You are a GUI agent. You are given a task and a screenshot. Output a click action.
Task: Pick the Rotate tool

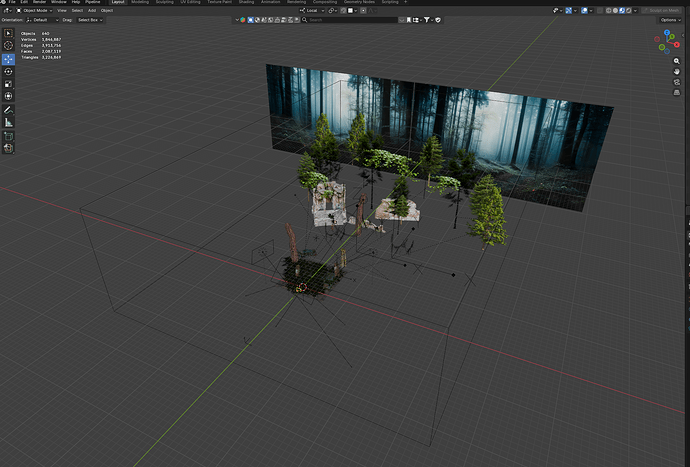8,71
